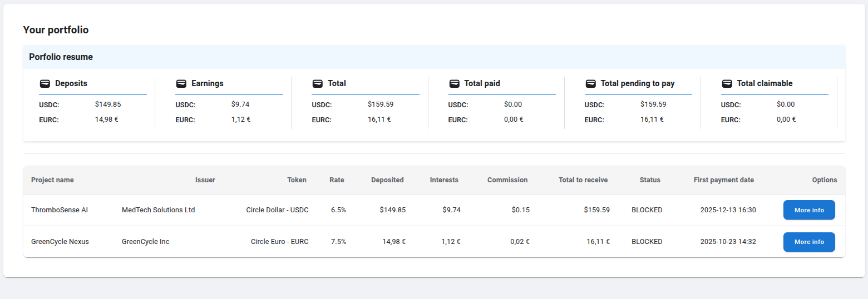Click the wallet icon beside Total paid
868x299 pixels.
pyautogui.click(x=454, y=84)
